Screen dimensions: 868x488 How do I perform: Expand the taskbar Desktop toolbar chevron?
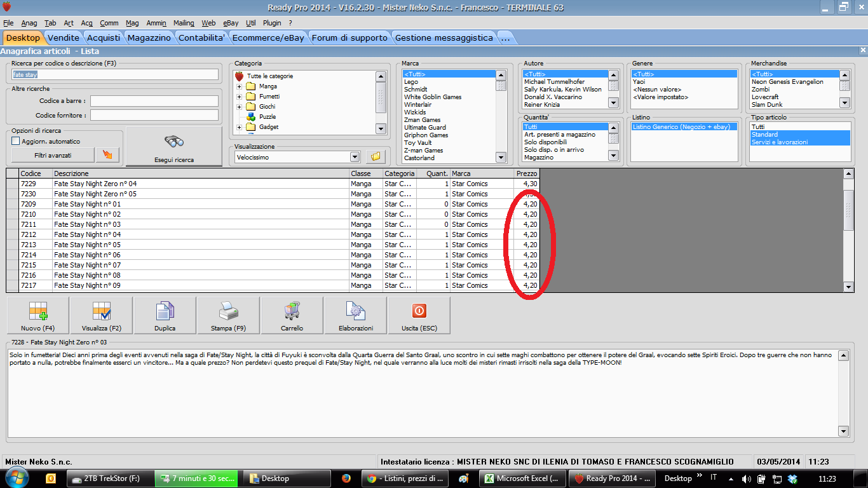[x=700, y=476]
